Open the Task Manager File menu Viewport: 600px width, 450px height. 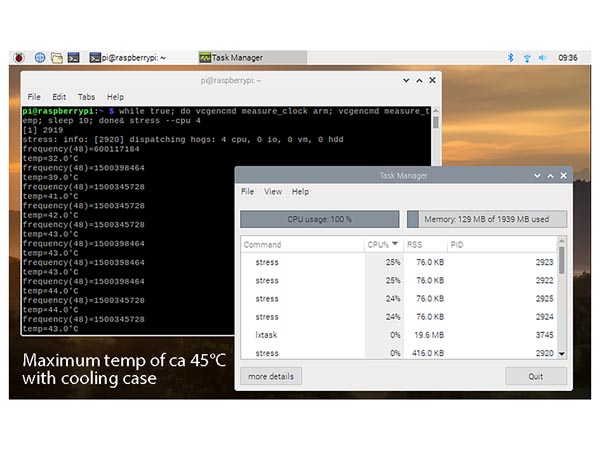tap(247, 191)
